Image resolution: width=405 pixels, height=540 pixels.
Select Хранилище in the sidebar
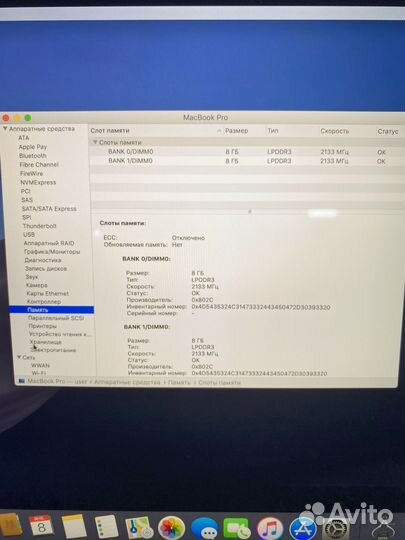click(45, 342)
